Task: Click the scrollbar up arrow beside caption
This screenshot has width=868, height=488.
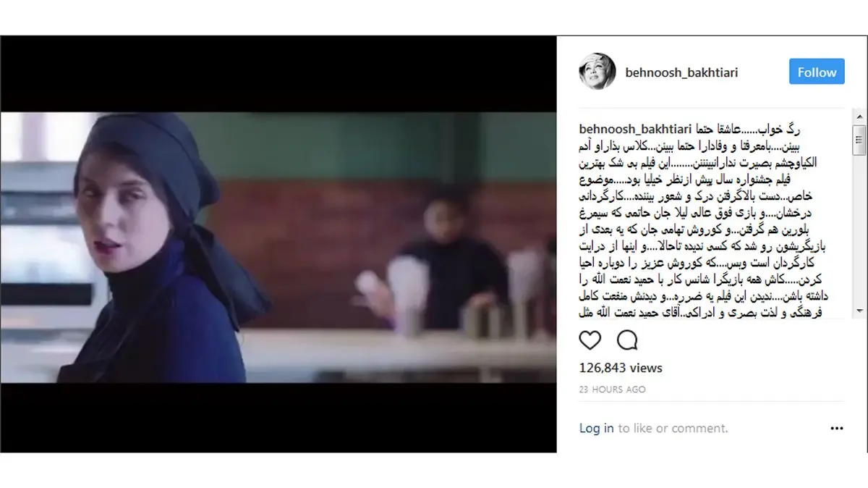Action: (859, 116)
